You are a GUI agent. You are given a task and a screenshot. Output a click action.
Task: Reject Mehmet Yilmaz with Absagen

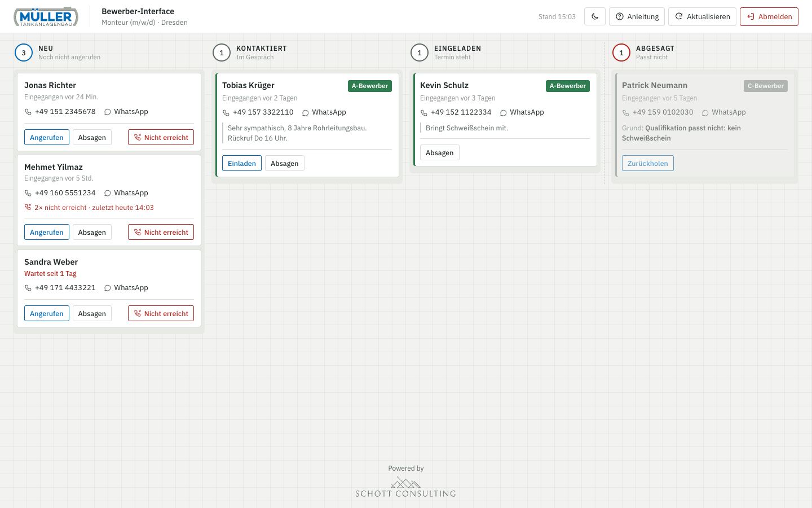pyautogui.click(x=92, y=232)
